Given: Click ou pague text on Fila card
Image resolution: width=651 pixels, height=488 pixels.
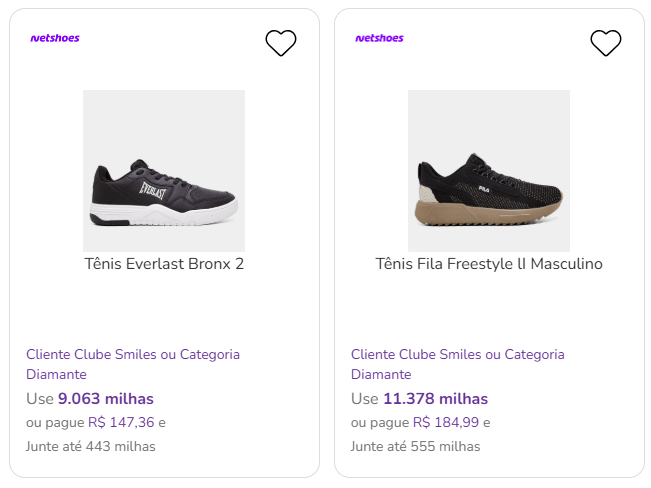Looking at the screenshot, I should [379, 422].
